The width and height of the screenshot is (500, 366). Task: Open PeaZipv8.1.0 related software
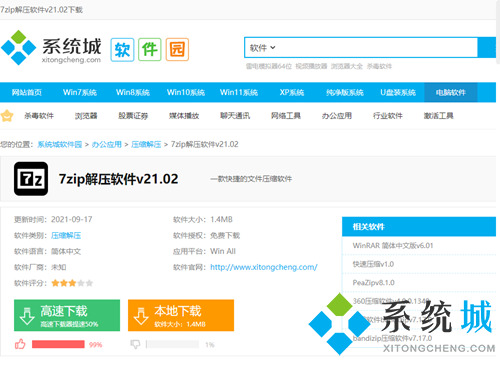pyautogui.click(x=374, y=283)
